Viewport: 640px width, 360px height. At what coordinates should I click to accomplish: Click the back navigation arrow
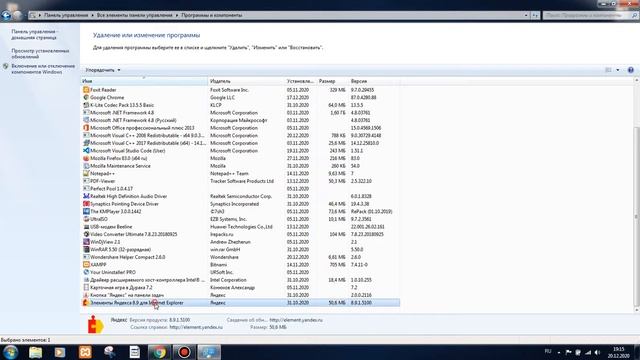point(6,15)
